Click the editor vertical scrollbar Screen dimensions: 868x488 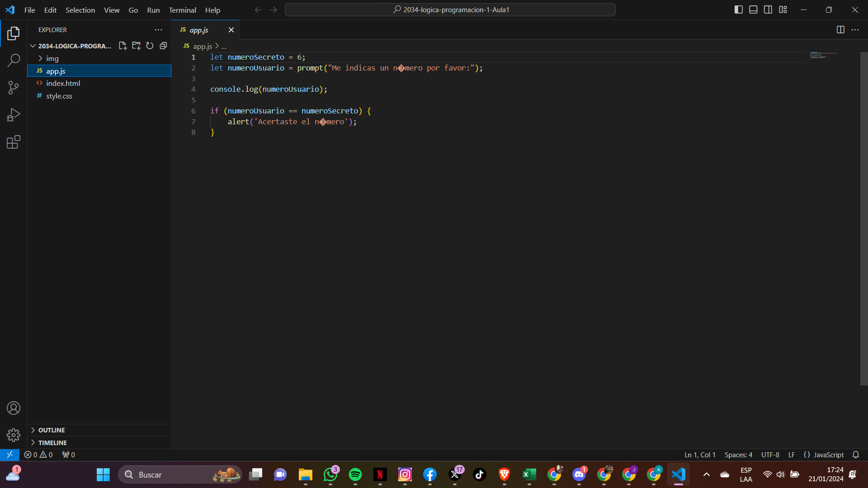point(864,218)
